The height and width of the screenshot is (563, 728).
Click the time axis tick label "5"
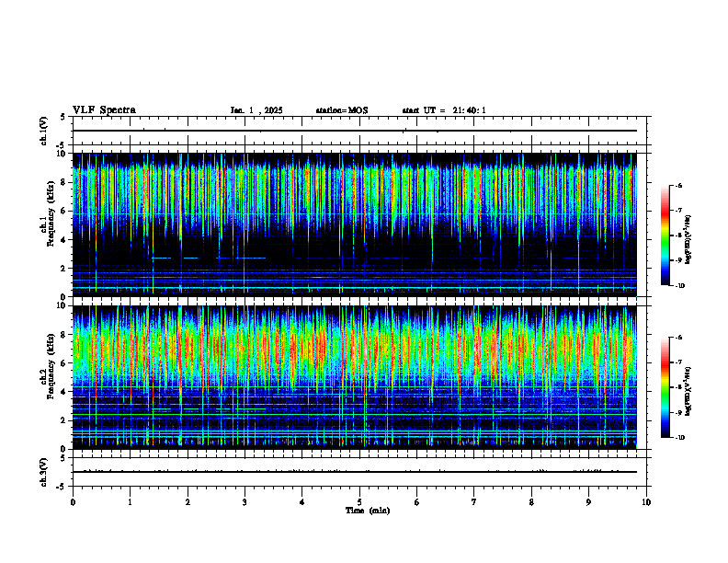coord(359,502)
